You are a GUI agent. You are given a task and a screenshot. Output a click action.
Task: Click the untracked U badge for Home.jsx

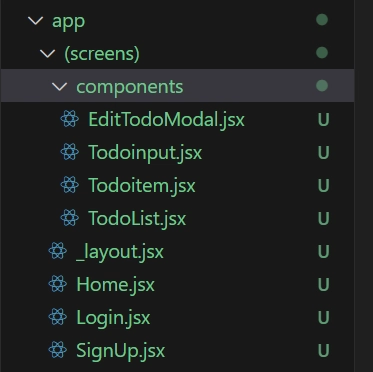[x=324, y=284]
